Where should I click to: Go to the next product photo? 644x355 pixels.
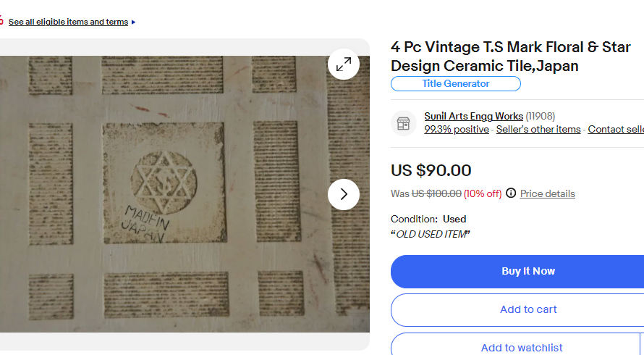pyautogui.click(x=344, y=194)
